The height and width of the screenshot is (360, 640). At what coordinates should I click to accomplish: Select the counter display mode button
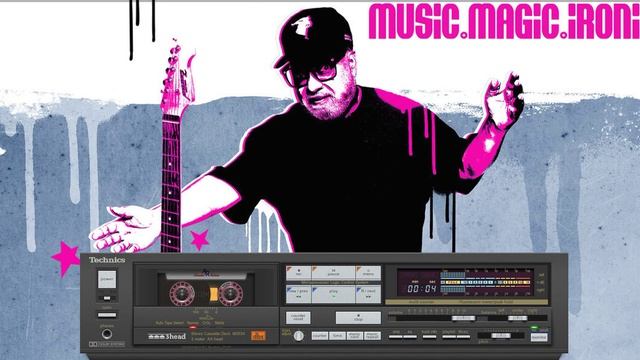(x=320, y=336)
